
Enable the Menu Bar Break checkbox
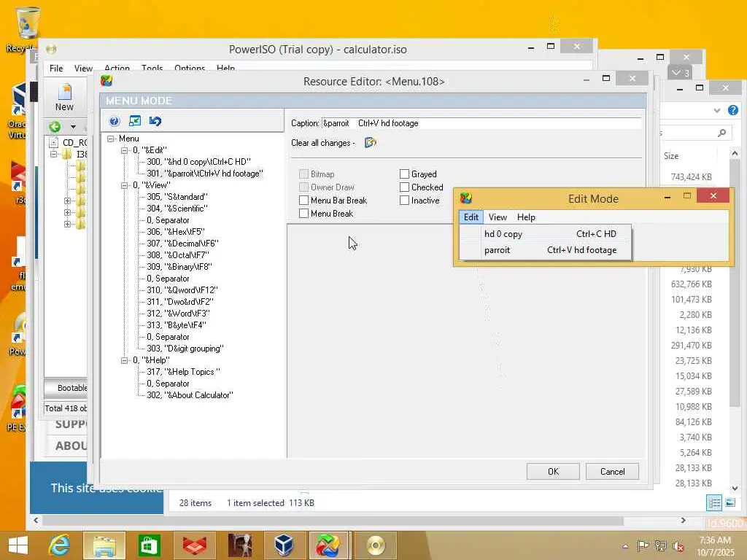[304, 200]
